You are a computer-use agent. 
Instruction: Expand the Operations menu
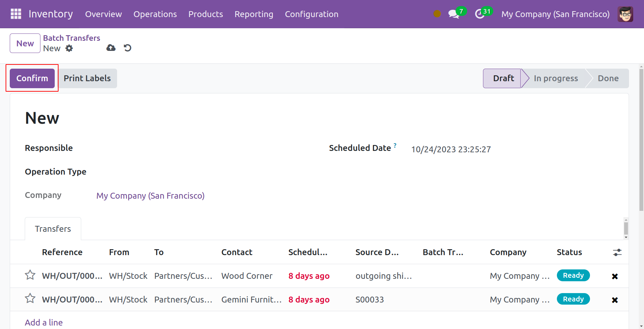point(155,14)
